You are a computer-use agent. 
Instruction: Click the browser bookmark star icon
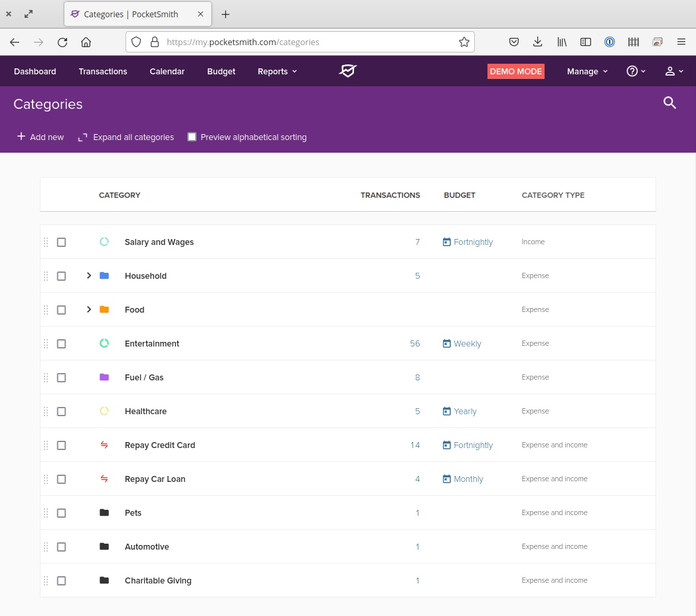click(x=464, y=42)
